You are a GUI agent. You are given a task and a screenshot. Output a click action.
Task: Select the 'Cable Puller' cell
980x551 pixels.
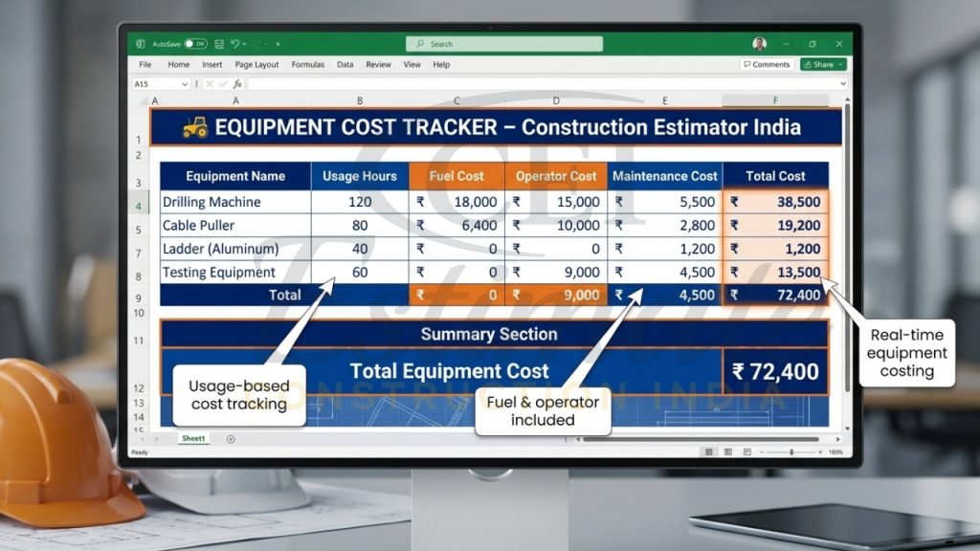click(235, 226)
